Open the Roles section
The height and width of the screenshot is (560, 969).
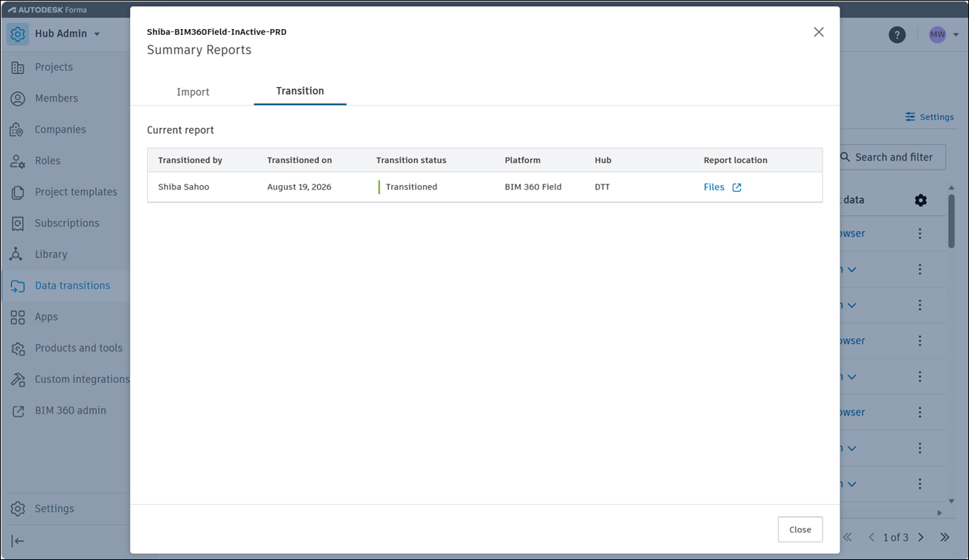(48, 161)
